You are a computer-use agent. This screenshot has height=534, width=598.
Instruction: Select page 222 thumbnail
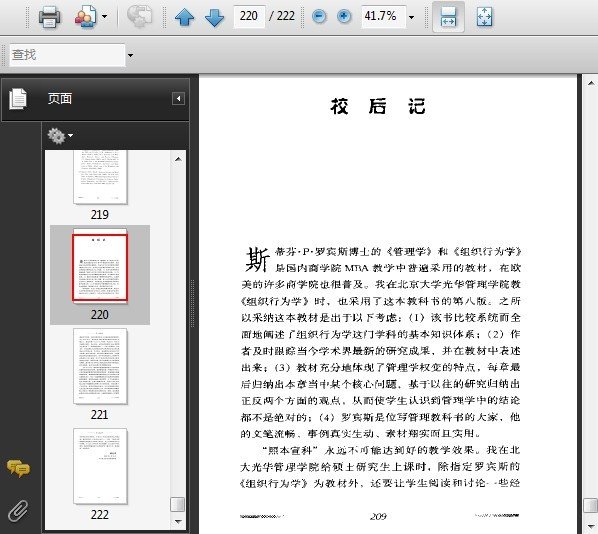[x=100, y=466]
